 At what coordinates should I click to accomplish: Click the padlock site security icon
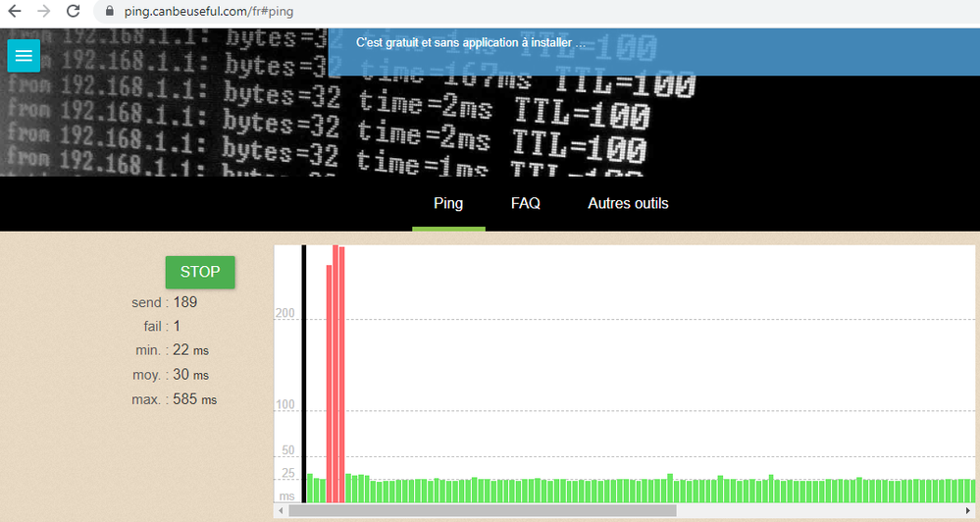pos(109,12)
